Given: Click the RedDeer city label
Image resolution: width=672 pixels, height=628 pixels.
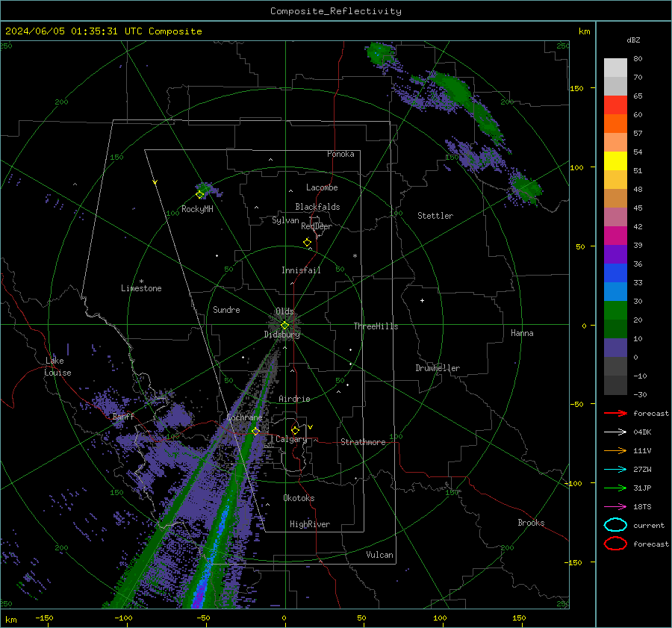Looking at the screenshot, I should click(x=317, y=226).
